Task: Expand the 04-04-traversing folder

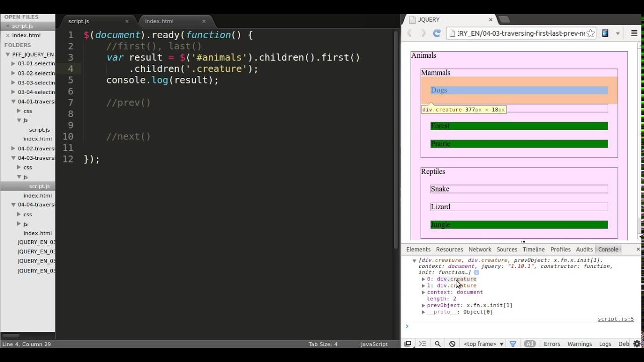Action: [x=14, y=205]
